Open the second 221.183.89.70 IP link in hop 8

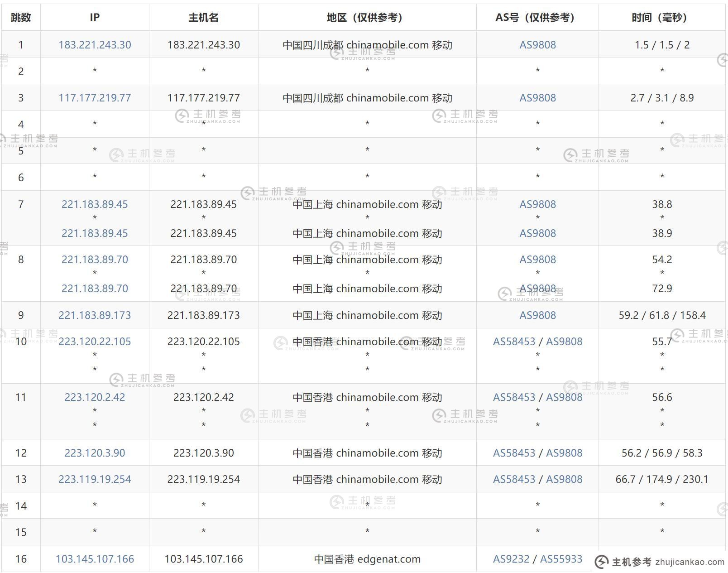(95, 289)
